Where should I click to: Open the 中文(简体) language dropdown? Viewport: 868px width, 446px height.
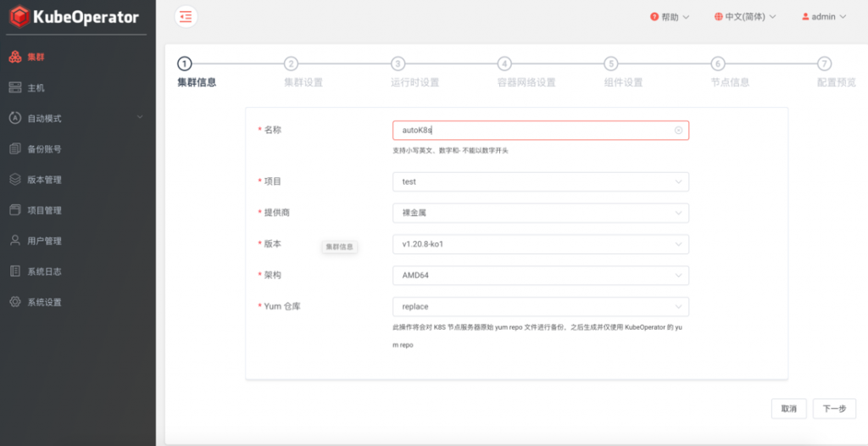[x=746, y=17]
